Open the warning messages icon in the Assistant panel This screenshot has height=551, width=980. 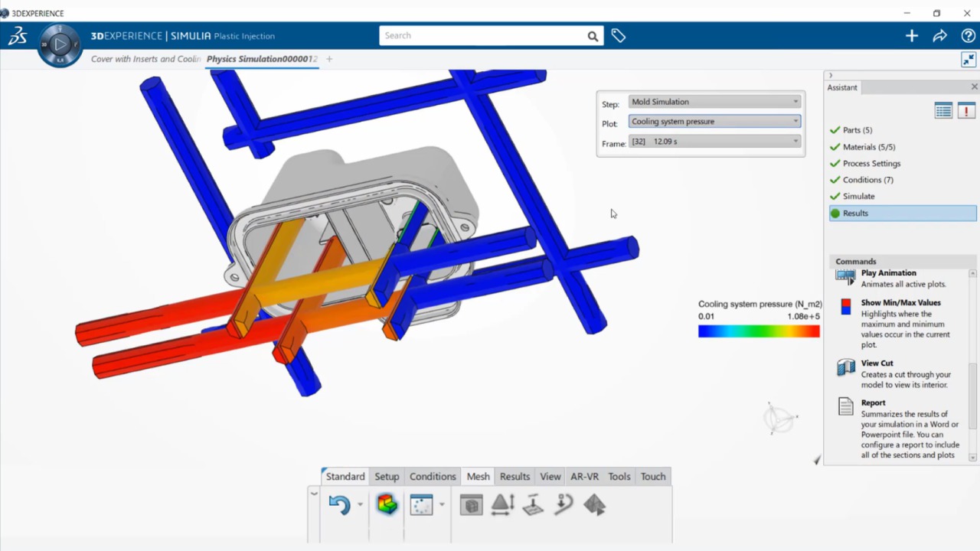click(965, 110)
